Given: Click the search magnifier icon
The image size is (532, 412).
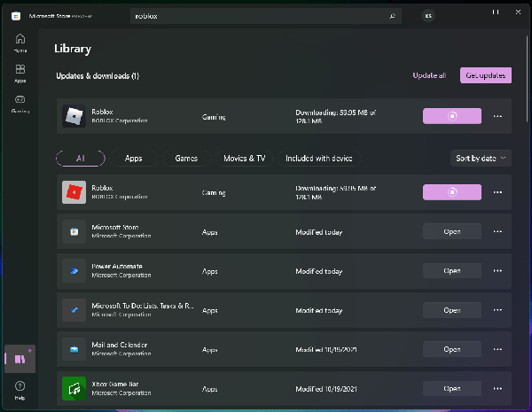Looking at the screenshot, I should (x=392, y=16).
